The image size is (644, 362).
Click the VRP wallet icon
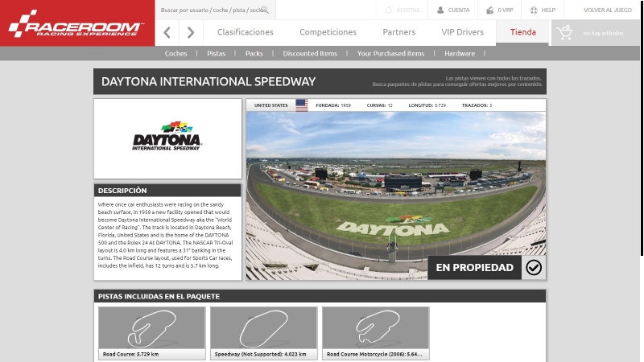point(490,10)
